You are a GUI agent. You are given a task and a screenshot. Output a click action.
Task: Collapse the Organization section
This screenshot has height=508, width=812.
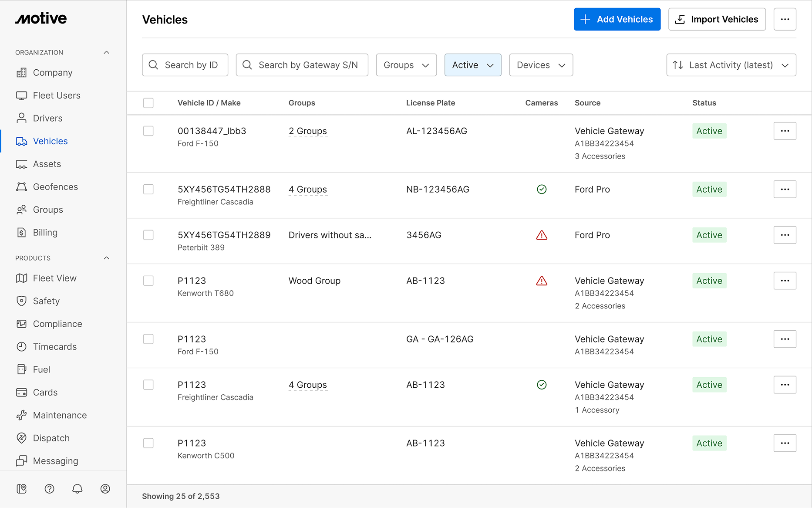click(x=107, y=52)
